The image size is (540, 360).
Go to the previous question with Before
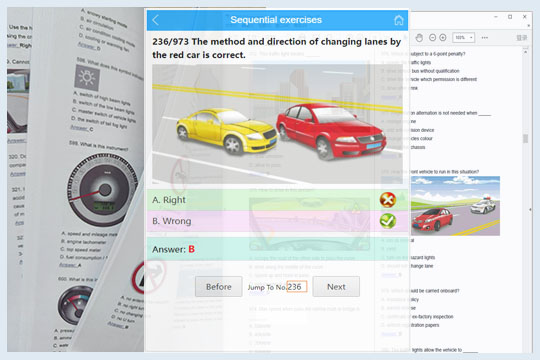(219, 287)
